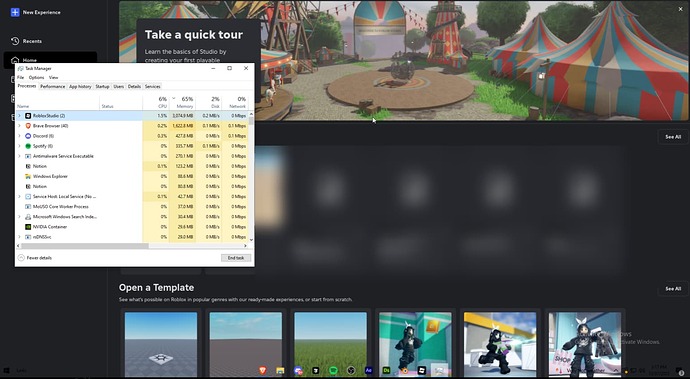Click the Discord process icon
This screenshot has width=690, height=379.
28,136
